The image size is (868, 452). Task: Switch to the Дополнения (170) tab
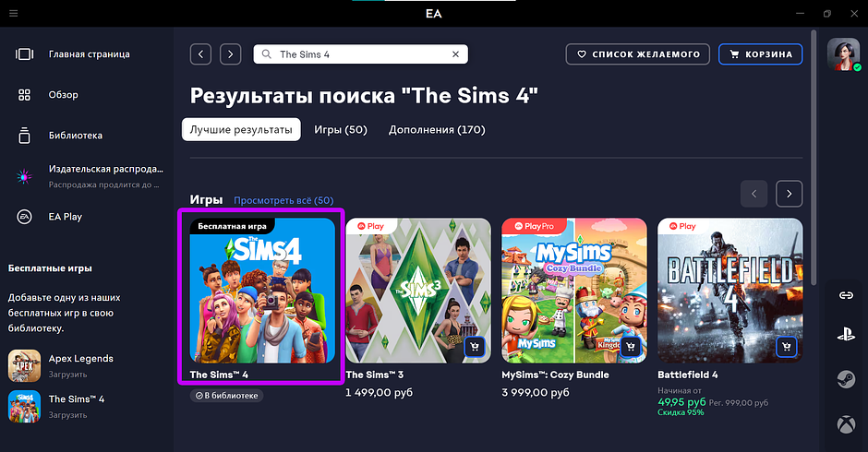437,129
